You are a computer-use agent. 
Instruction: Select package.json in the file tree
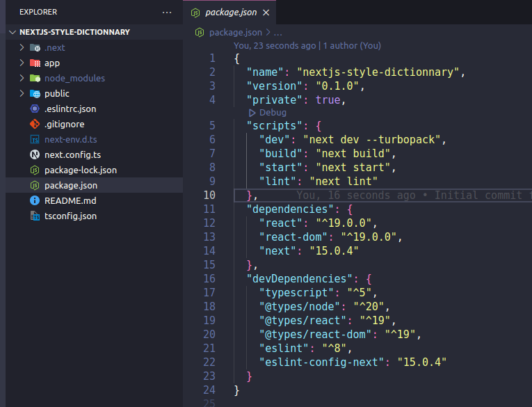coord(95,185)
